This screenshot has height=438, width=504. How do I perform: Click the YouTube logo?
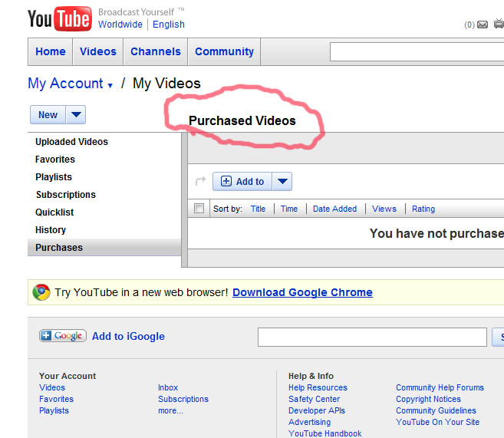[x=60, y=18]
